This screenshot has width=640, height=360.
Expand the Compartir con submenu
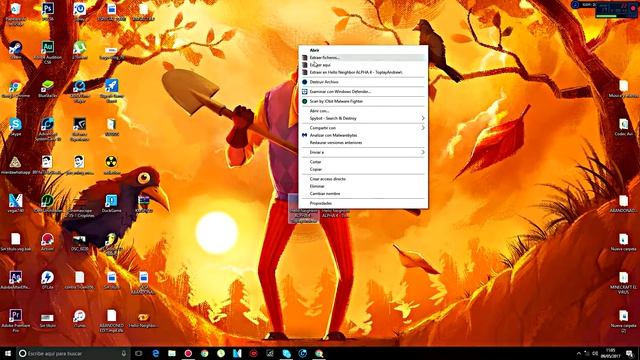[x=363, y=128]
